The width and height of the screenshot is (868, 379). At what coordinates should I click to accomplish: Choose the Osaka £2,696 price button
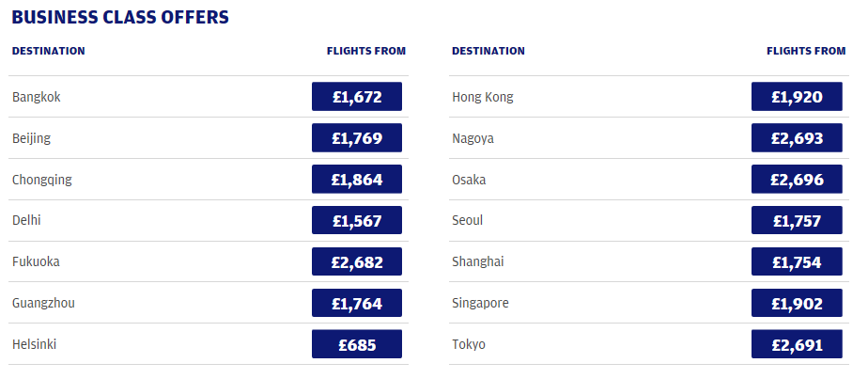coord(797,179)
